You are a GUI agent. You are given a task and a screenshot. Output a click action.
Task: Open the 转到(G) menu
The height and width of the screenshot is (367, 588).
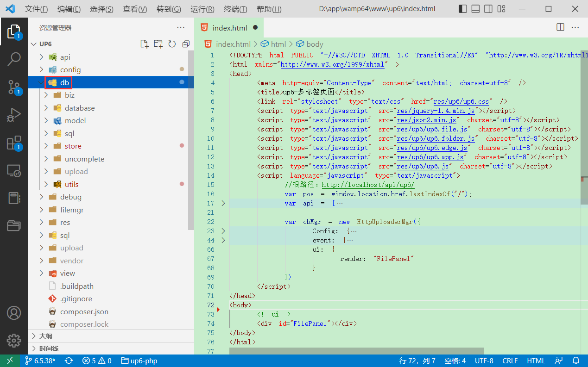(x=169, y=9)
